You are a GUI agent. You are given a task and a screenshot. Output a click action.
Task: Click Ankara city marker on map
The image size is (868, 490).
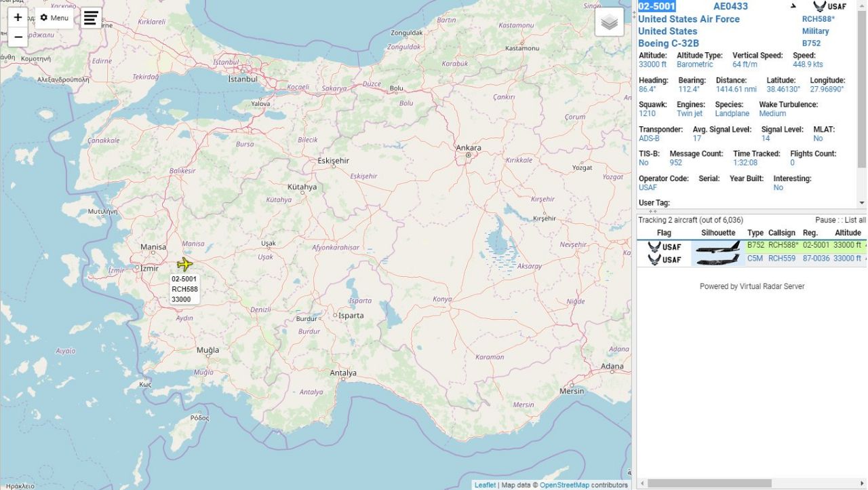pos(468,155)
